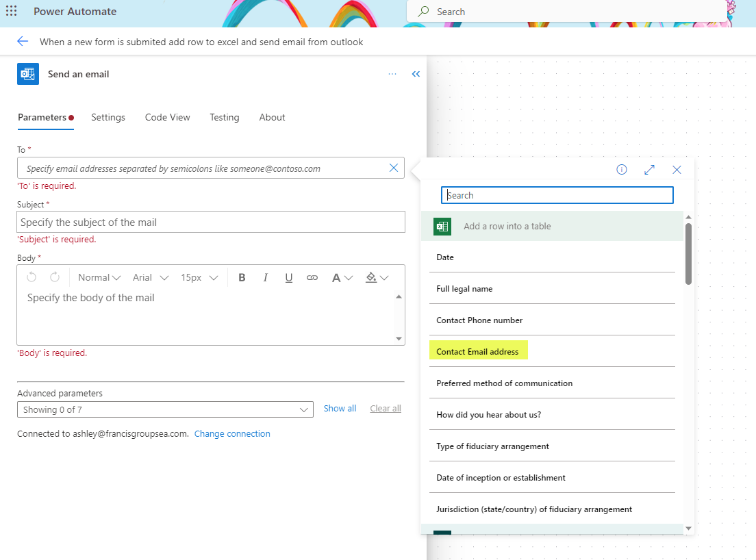Screen dimensions: 756x560
Task: Focus the Subject input field
Action: (211, 222)
